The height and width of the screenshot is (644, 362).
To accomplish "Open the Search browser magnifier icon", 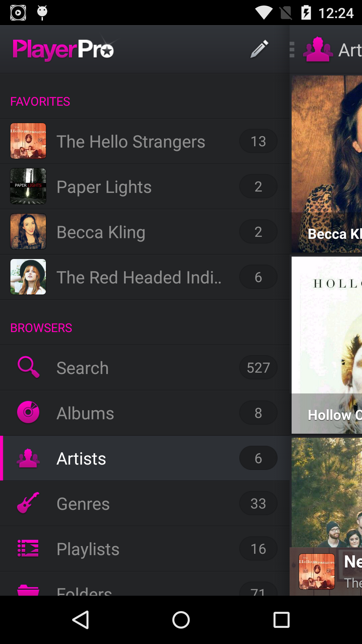I will 28,367.
